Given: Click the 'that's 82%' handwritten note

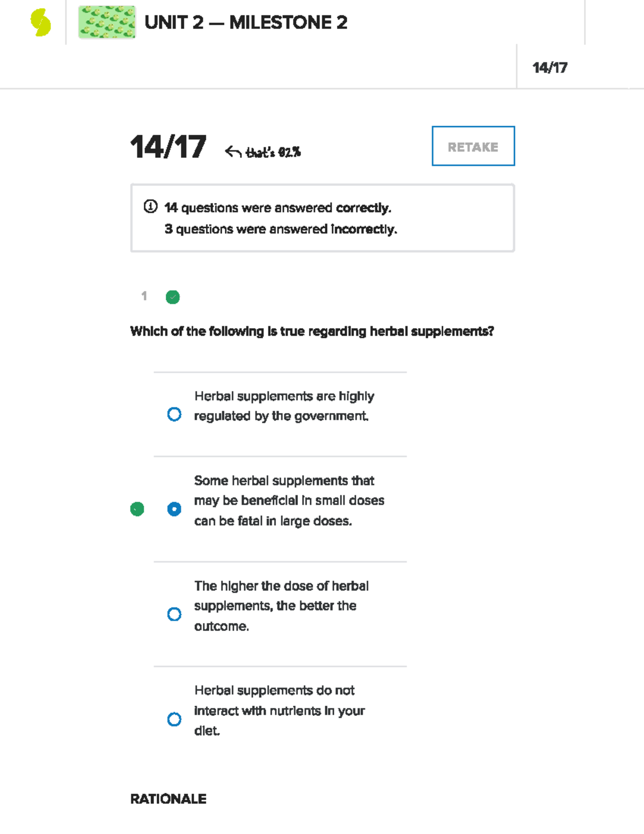Looking at the screenshot, I should point(273,153).
